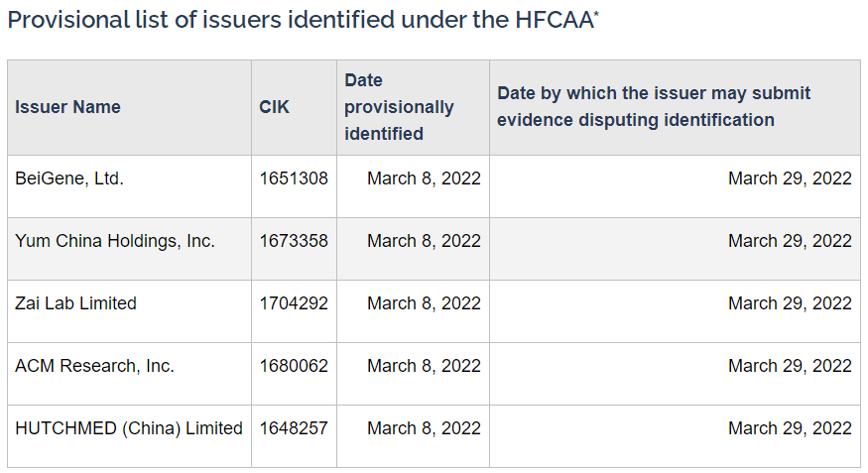Click CIK number 1673358

[x=294, y=241]
